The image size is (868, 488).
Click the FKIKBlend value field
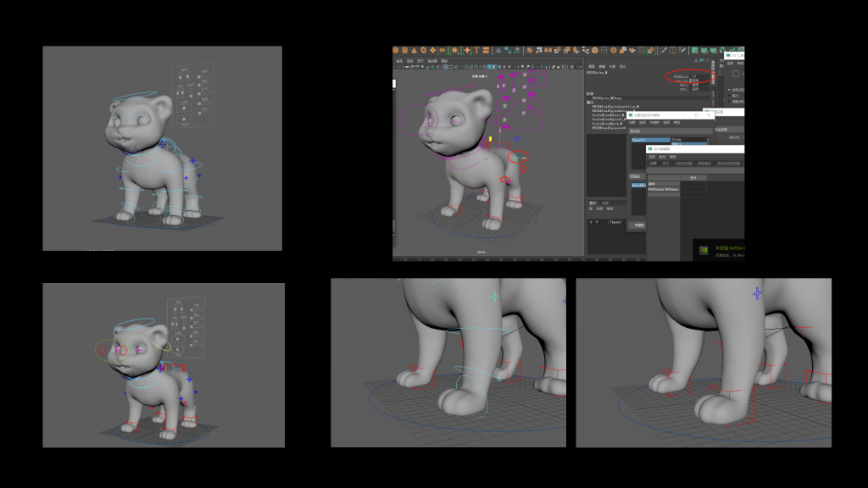pos(699,76)
